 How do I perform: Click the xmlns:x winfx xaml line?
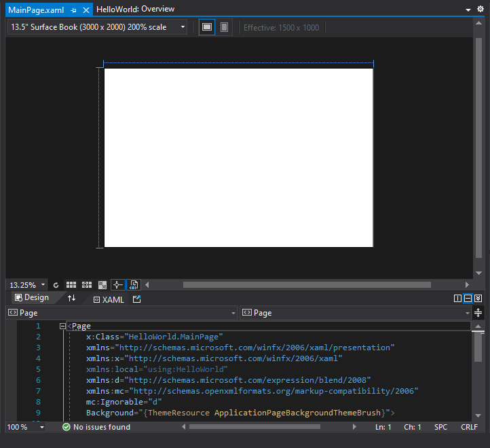click(214, 358)
